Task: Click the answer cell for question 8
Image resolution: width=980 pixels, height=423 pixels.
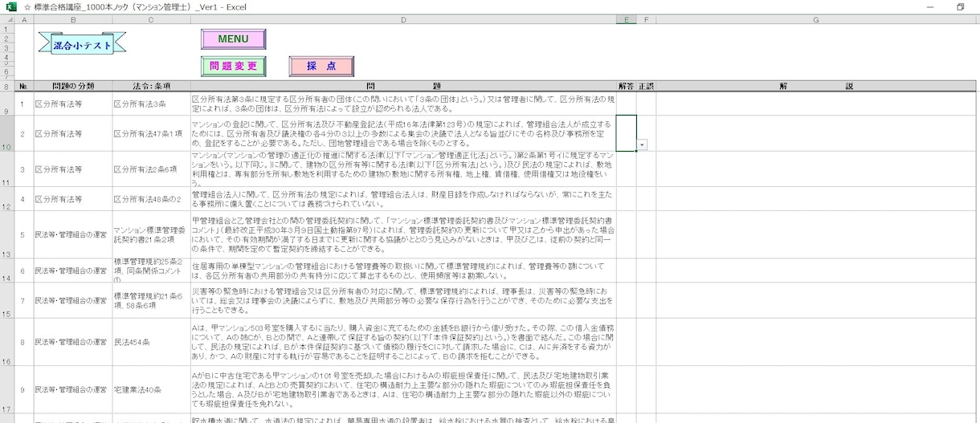Action: [x=627, y=342]
